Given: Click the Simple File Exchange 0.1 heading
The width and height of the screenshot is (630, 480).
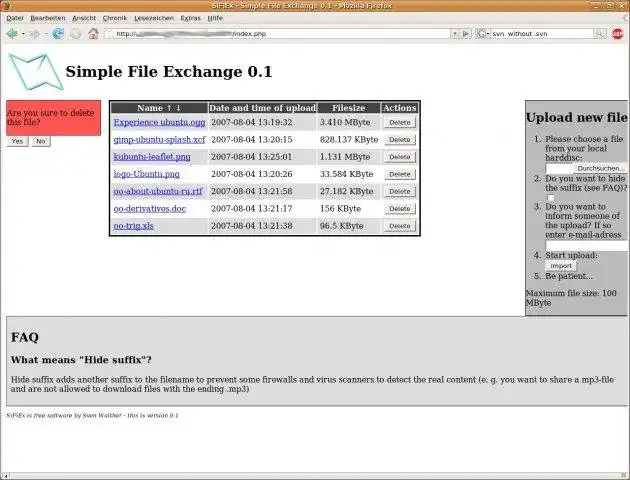Looking at the screenshot, I should point(169,72).
